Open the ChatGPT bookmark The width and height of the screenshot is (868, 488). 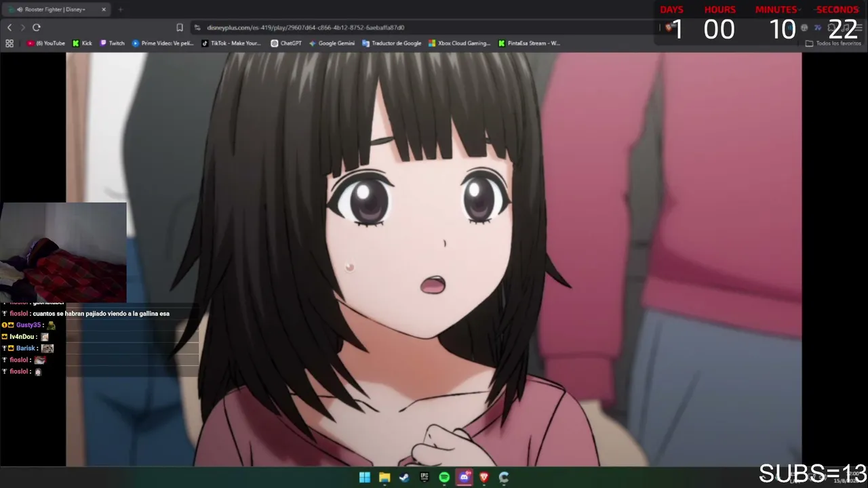click(286, 43)
